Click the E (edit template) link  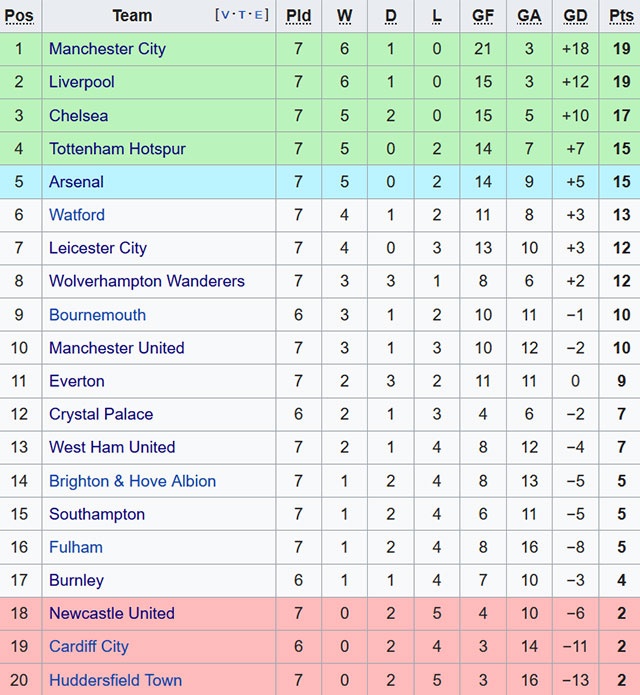261,15
